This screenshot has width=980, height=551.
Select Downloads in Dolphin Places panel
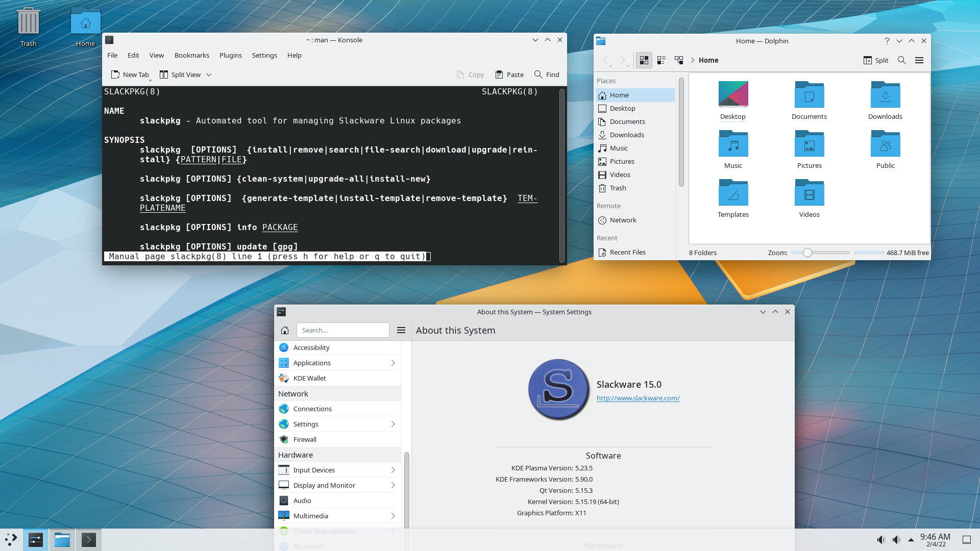(x=626, y=135)
